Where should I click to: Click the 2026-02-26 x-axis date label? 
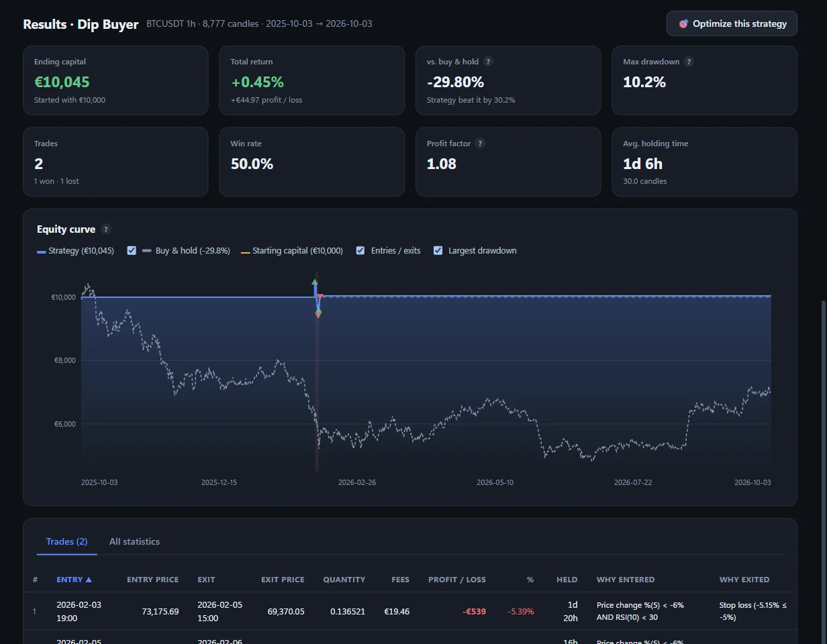(357, 482)
